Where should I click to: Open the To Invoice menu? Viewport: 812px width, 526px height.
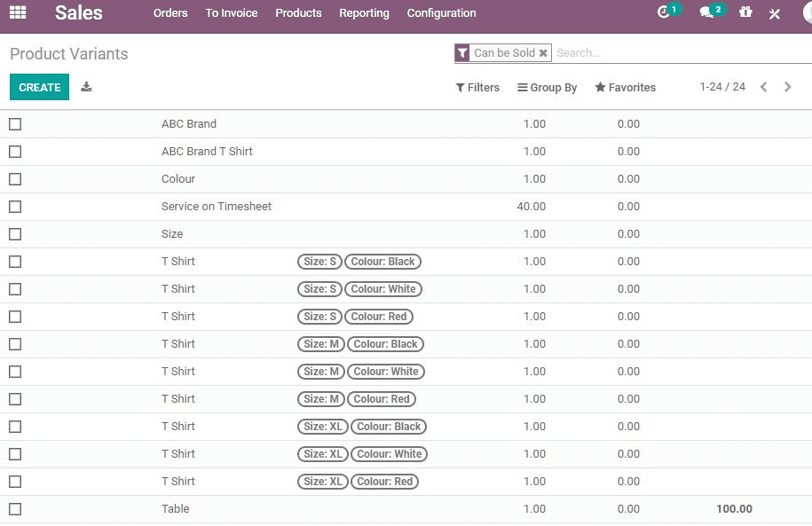(x=232, y=13)
